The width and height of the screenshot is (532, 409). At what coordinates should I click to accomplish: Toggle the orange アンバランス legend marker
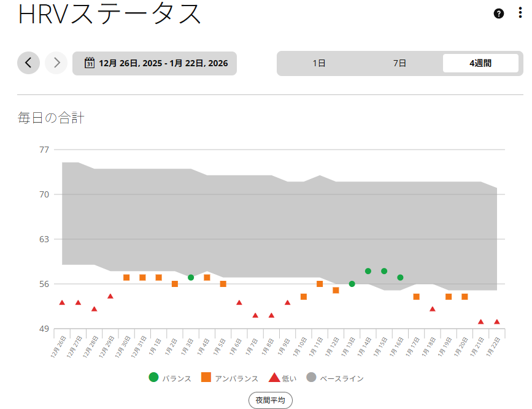[206, 377]
